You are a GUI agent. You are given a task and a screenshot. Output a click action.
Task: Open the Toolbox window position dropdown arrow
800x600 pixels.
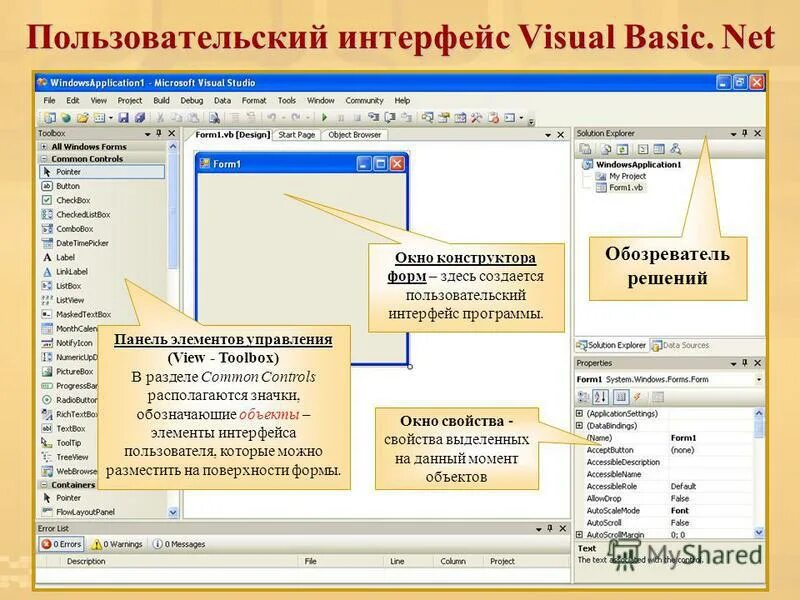[x=147, y=134]
